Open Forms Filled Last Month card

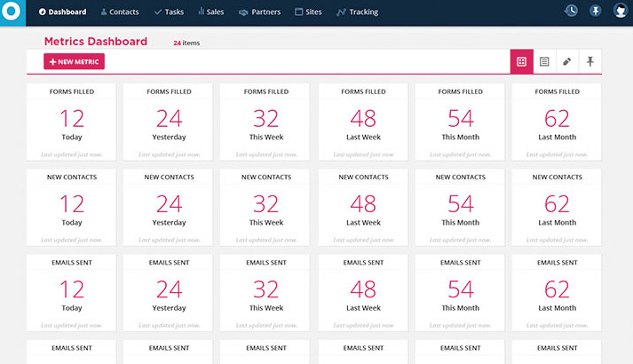pos(557,122)
